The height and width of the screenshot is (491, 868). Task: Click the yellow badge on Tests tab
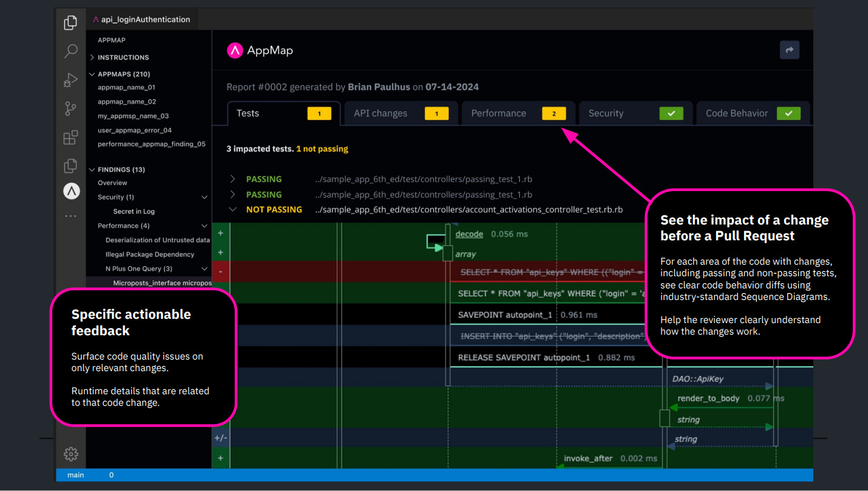[x=319, y=113]
